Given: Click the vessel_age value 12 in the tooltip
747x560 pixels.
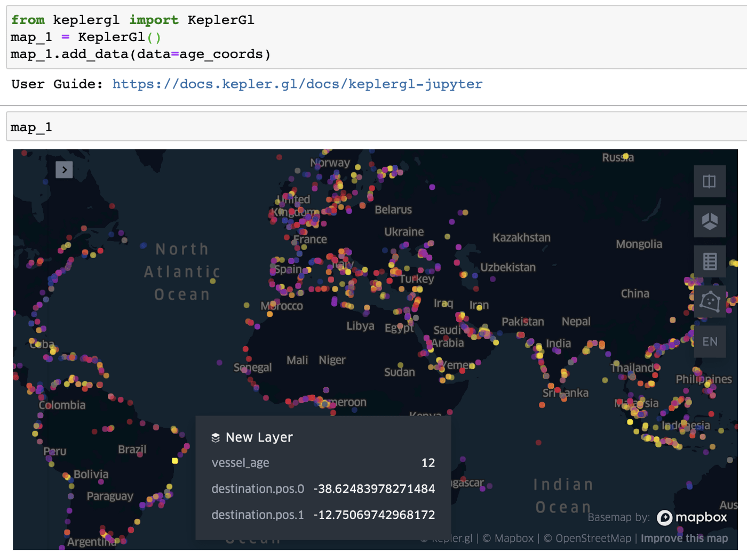Looking at the screenshot, I should (428, 463).
